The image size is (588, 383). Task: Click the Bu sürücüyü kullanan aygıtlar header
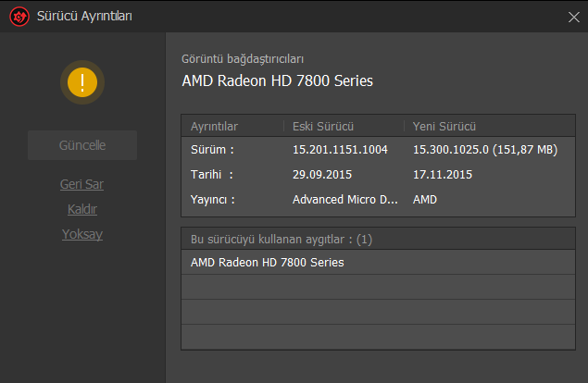281,239
